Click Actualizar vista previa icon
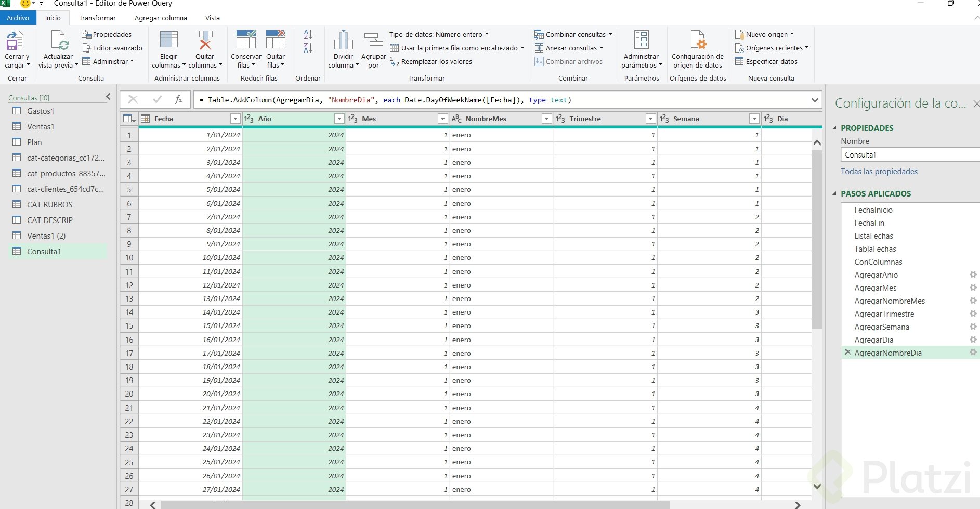Screen dimensions: 980x509 (x=58, y=41)
